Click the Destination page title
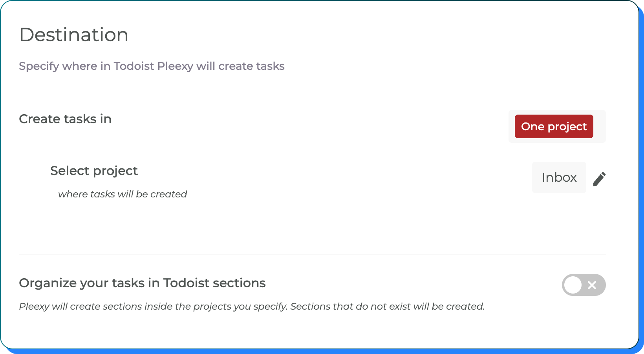This screenshot has height=354, width=644. point(73,35)
